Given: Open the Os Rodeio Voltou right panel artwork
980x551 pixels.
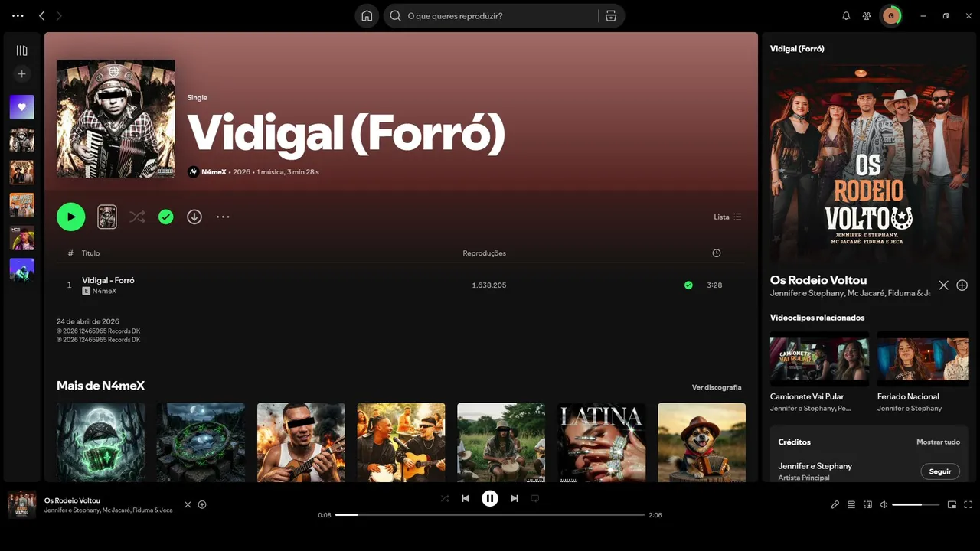Looking at the screenshot, I should 869,164.
